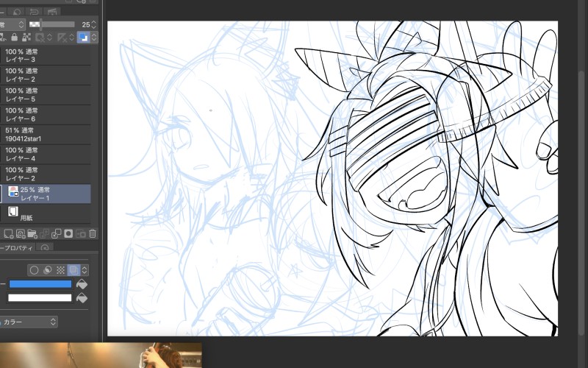The image size is (588, 368).
Task: Create a new layer folder
Action: (32, 234)
